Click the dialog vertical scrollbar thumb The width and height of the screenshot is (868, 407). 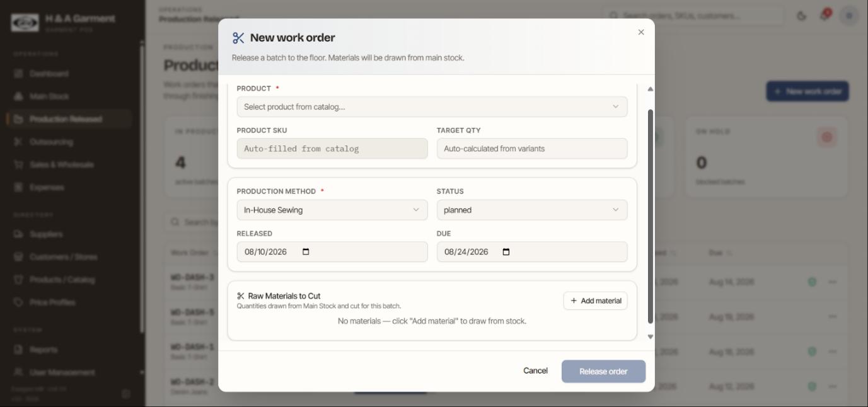(x=651, y=216)
